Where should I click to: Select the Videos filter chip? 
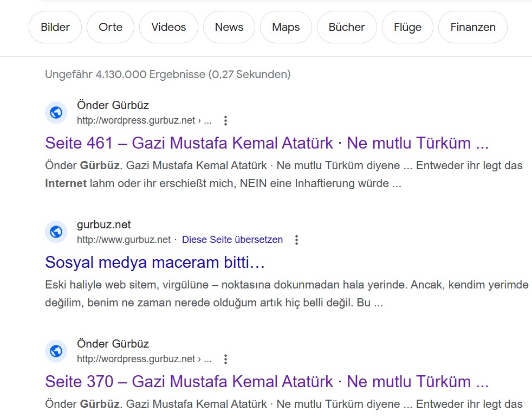pyautogui.click(x=168, y=27)
